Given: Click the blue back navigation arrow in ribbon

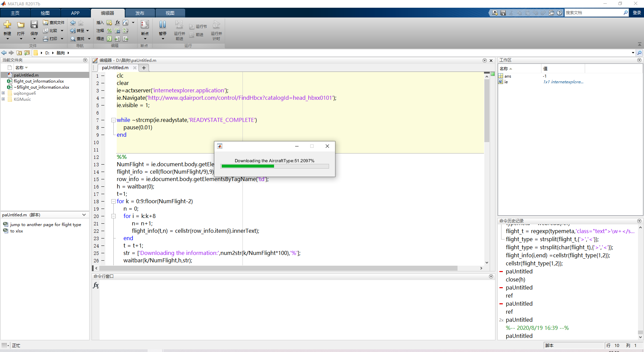Looking at the screenshot, I should [73, 23].
